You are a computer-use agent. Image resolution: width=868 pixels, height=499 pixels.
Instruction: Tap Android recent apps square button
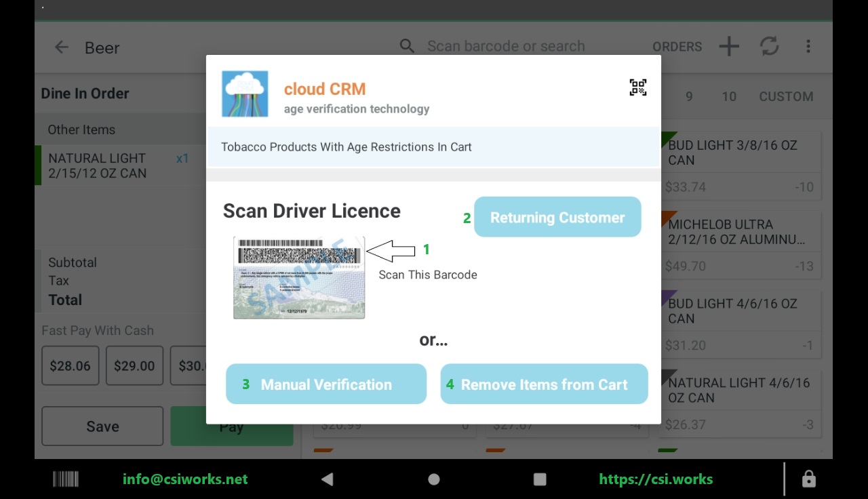click(x=540, y=479)
